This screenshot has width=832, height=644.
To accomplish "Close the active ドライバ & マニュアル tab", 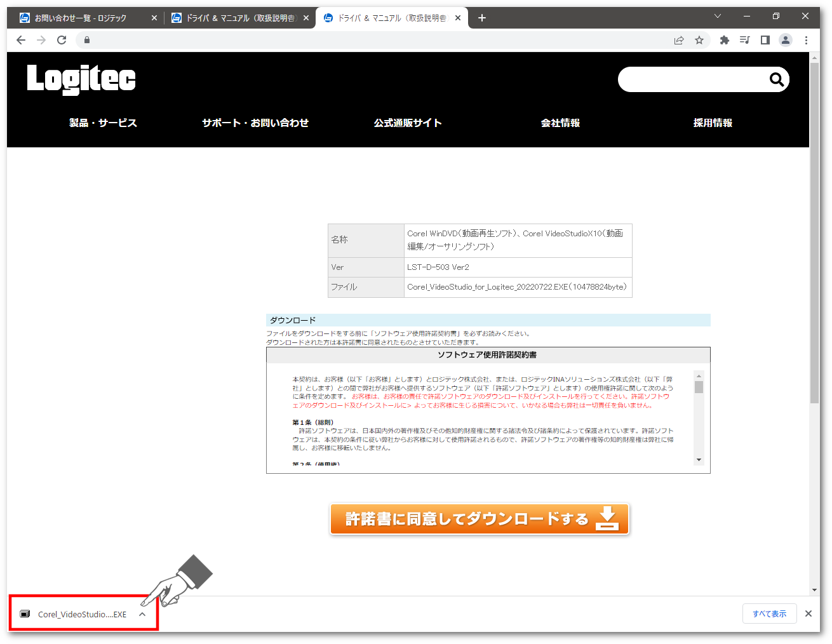I will coord(458,18).
